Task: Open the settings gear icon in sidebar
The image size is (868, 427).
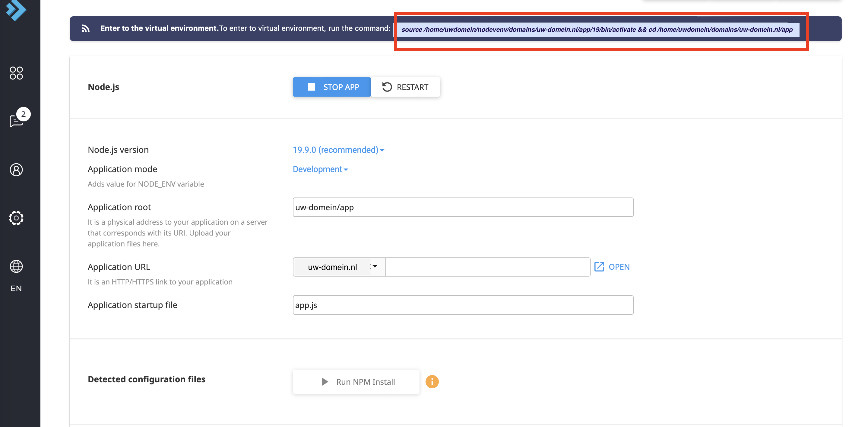Action: click(16, 218)
